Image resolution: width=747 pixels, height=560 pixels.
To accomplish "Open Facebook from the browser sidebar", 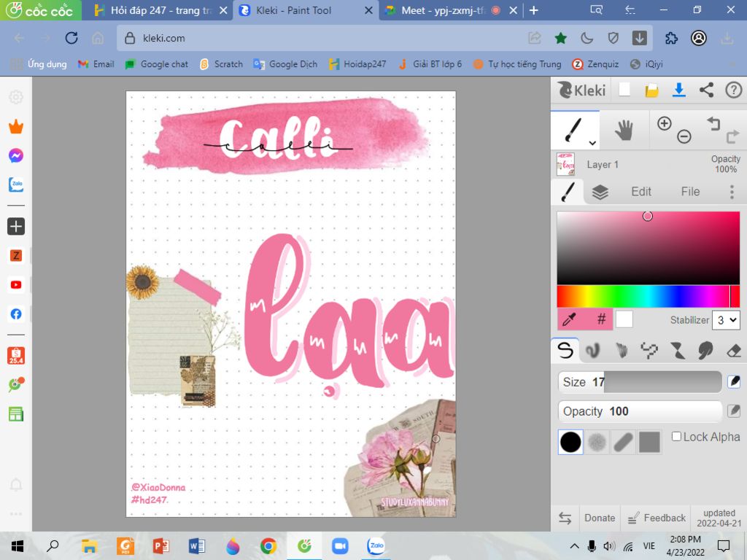I will 16,314.
